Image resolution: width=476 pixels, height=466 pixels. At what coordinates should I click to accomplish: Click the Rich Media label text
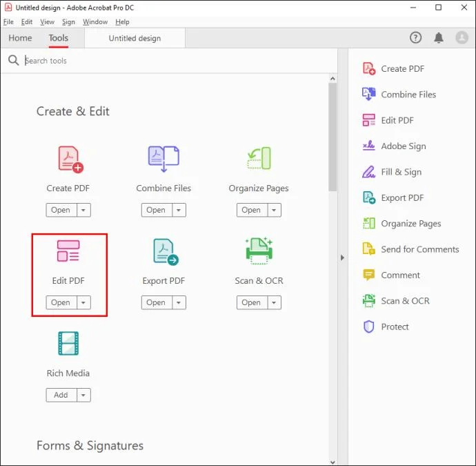68,373
